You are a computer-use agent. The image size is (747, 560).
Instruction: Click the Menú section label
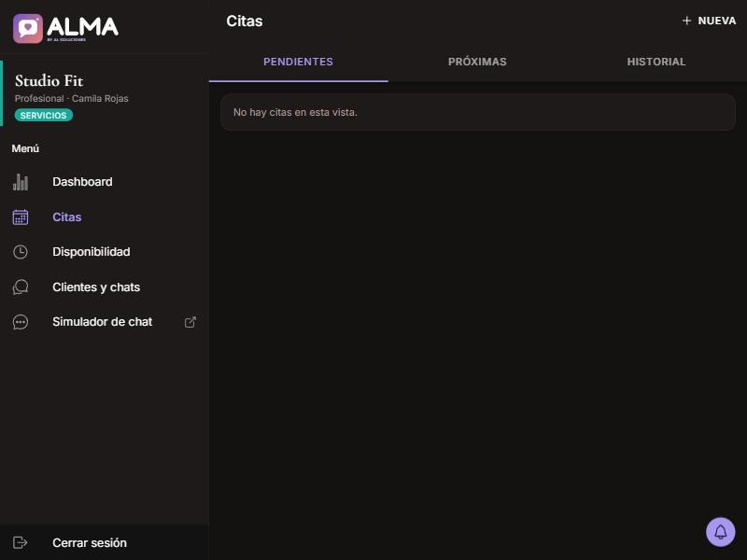point(25,148)
